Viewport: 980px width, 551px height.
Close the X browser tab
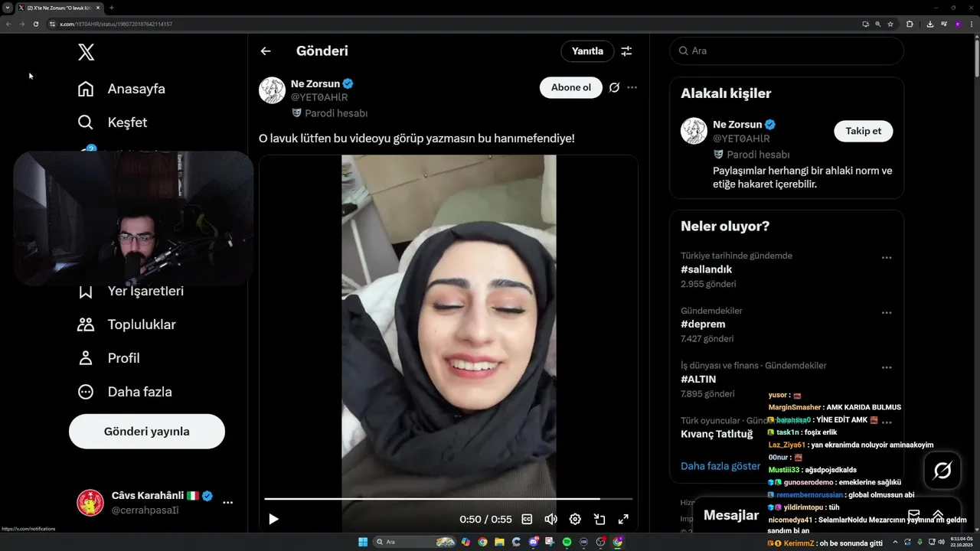pyautogui.click(x=98, y=8)
